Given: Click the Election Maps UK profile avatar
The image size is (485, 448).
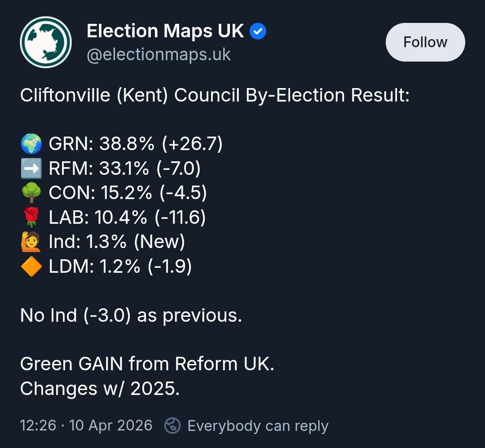Looking at the screenshot, I should click(46, 42).
